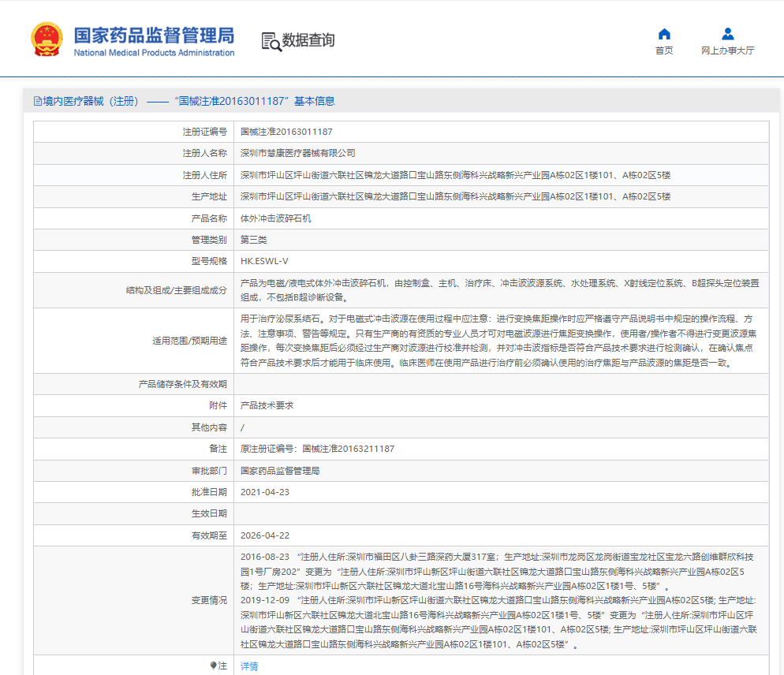Click the 管理类别 row label
784x675 pixels.
209,240
